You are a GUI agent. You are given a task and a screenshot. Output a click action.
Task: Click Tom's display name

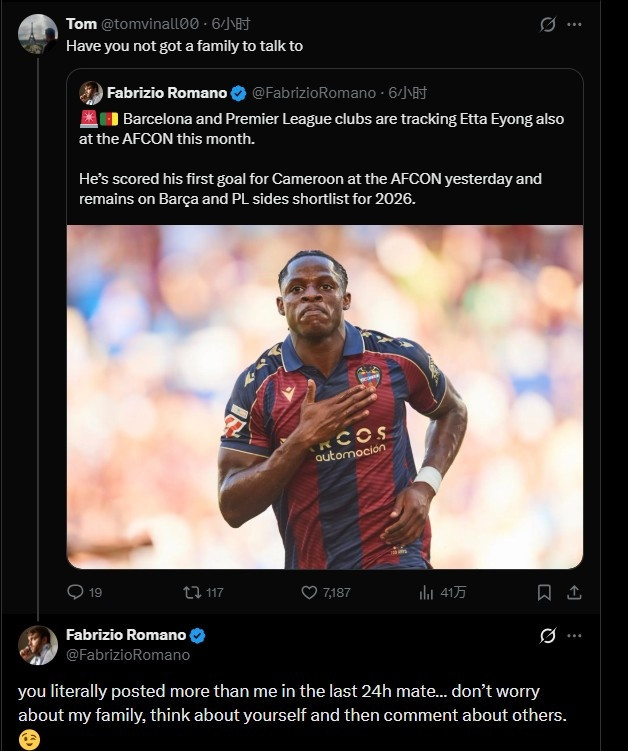click(81, 23)
